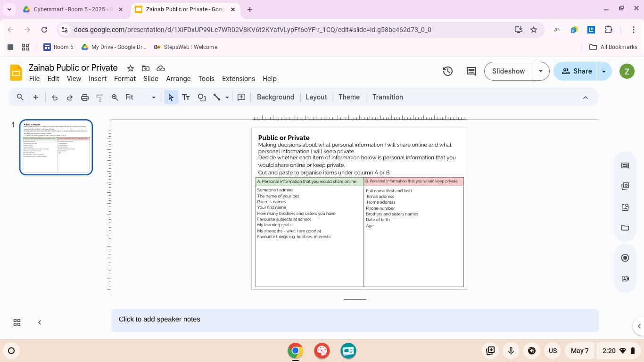Open the comments history icon
644x362 pixels.
click(471, 71)
